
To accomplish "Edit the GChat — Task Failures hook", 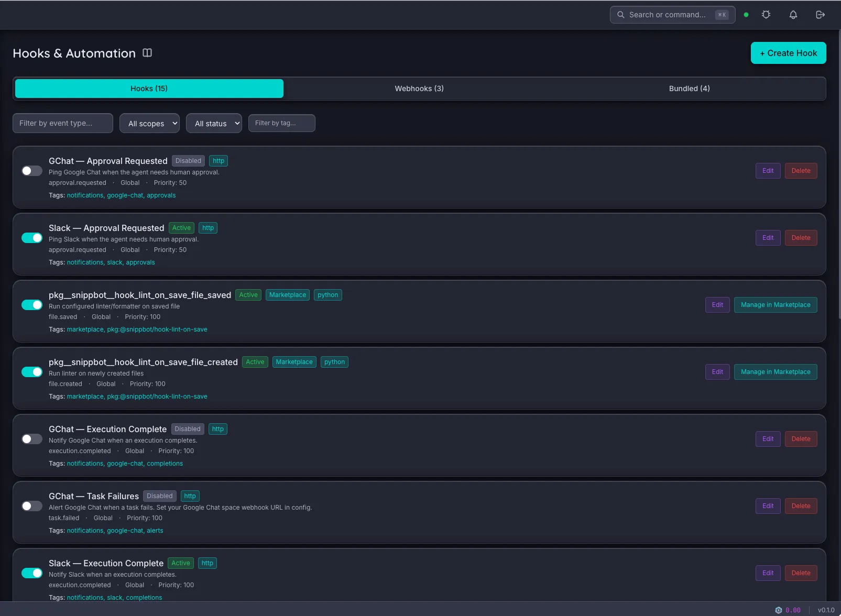I will click(x=768, y=506).
